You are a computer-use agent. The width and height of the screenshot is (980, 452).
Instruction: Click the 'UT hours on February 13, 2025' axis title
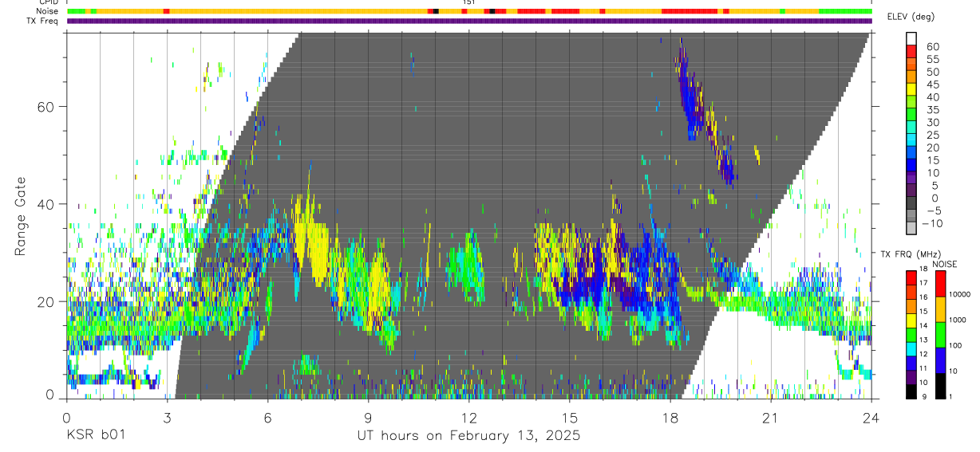coord(468,436)
